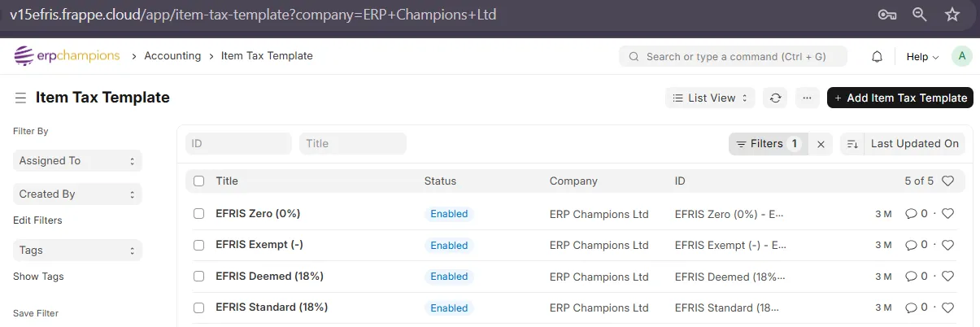The image size is (980, 327).
Task: Click the erpchampions logo
Action: pos(67,56)
